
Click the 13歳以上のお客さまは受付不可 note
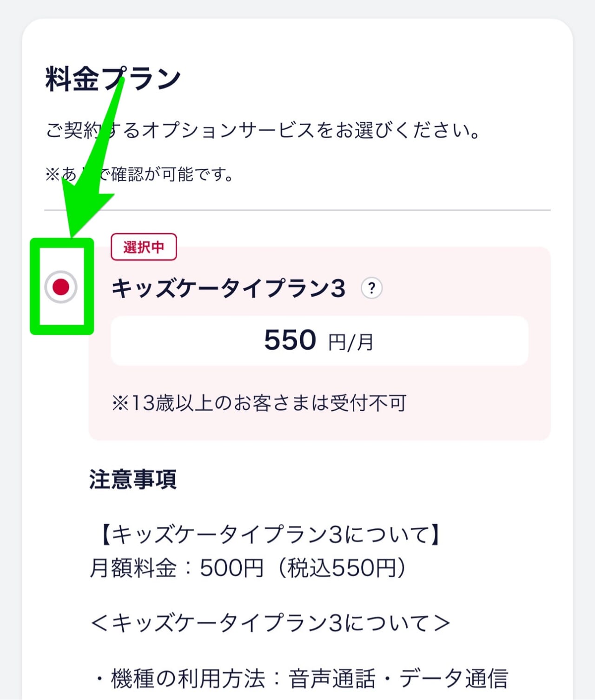259,403
